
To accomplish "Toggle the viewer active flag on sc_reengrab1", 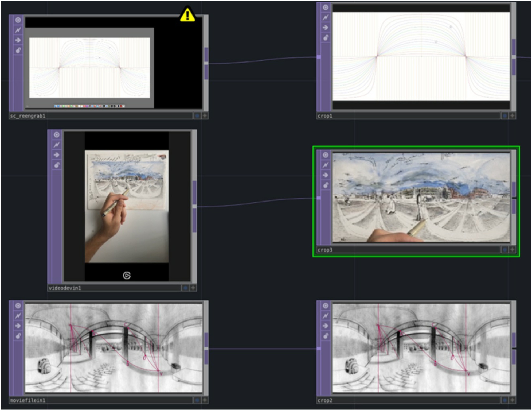I will coord(18,20).
